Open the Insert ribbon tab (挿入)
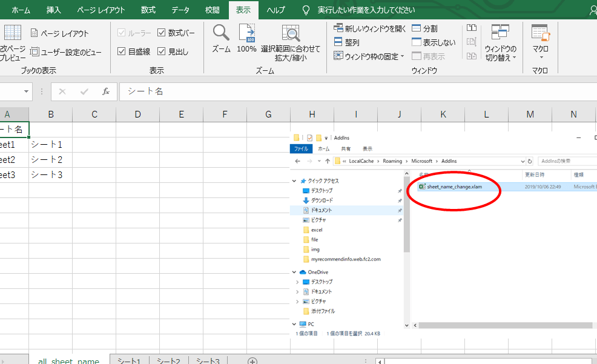The image size is (597, 364). pos(53,10)
